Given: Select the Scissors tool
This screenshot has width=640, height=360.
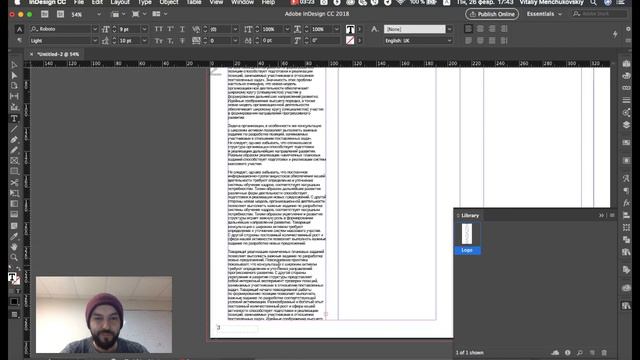Looking at the screenshot, I should tap(14, 182).
